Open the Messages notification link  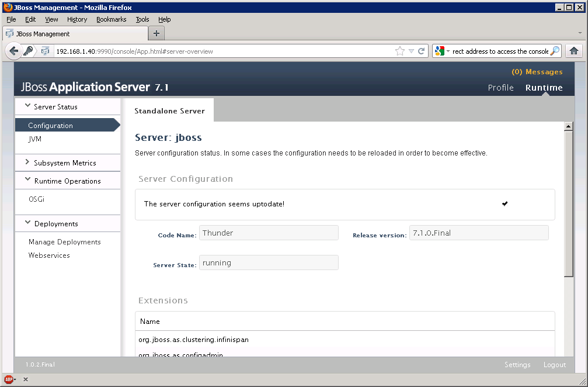(537, 71)
